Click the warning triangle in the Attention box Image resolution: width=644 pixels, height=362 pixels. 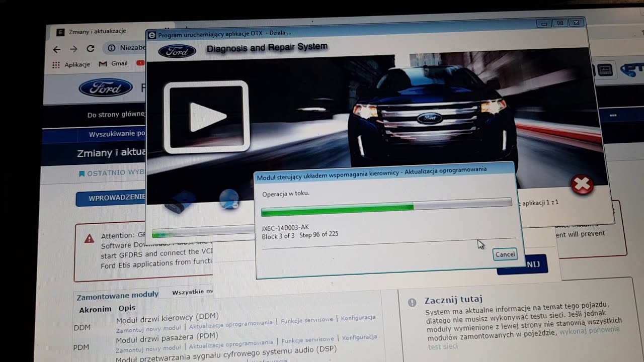(x=90, y=239)
